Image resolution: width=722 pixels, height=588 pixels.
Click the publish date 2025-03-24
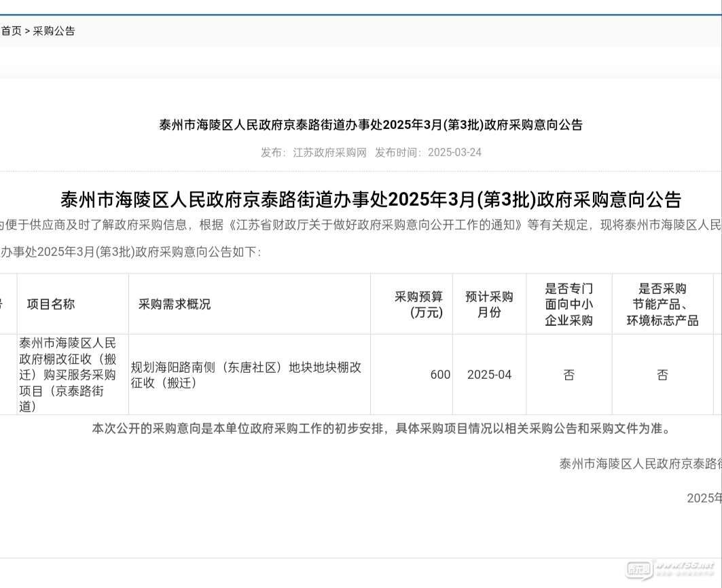454,152
